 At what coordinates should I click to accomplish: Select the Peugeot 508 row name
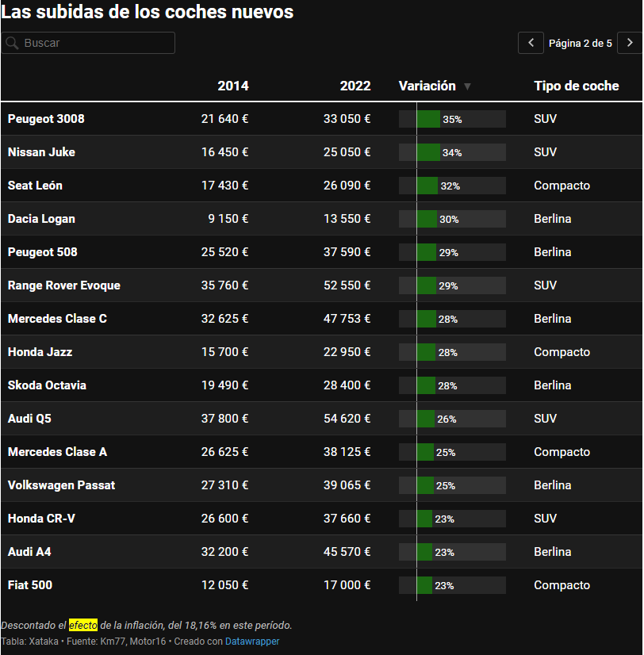point(43,252)
